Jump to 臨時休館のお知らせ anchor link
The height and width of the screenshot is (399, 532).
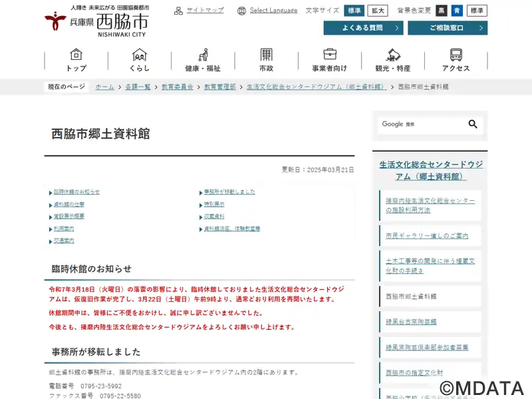coord(76,192)
